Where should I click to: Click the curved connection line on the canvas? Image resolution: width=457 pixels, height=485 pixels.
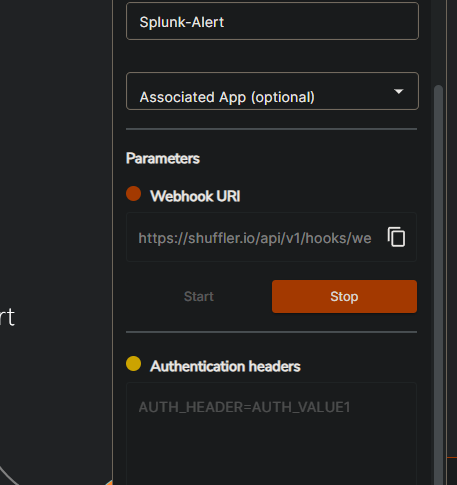coord(8,476)
